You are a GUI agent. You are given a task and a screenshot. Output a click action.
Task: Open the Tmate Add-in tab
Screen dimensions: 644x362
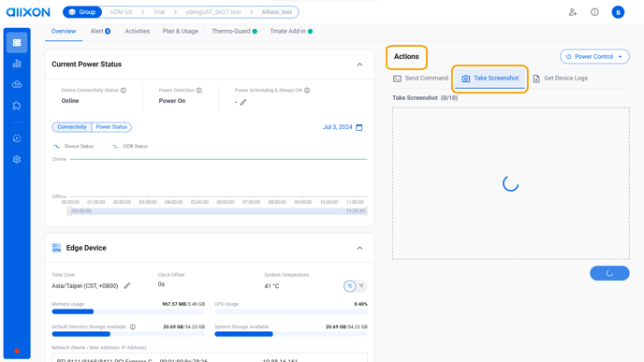coord(291,31)
